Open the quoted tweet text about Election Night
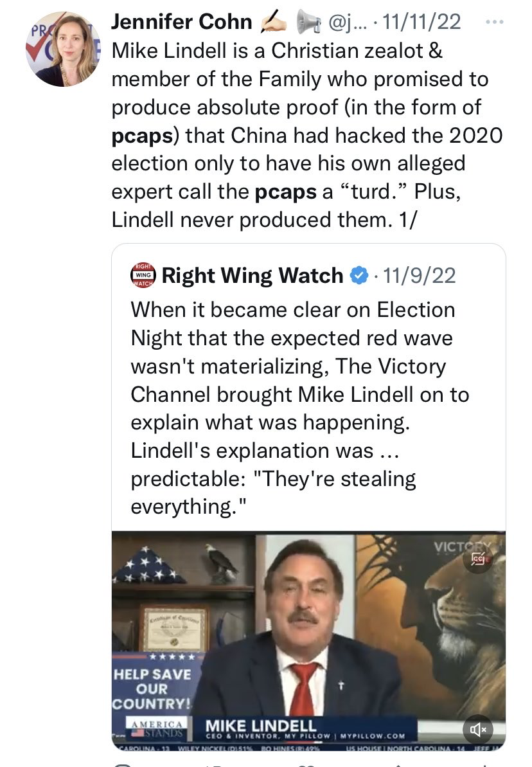 click(300, 408)
